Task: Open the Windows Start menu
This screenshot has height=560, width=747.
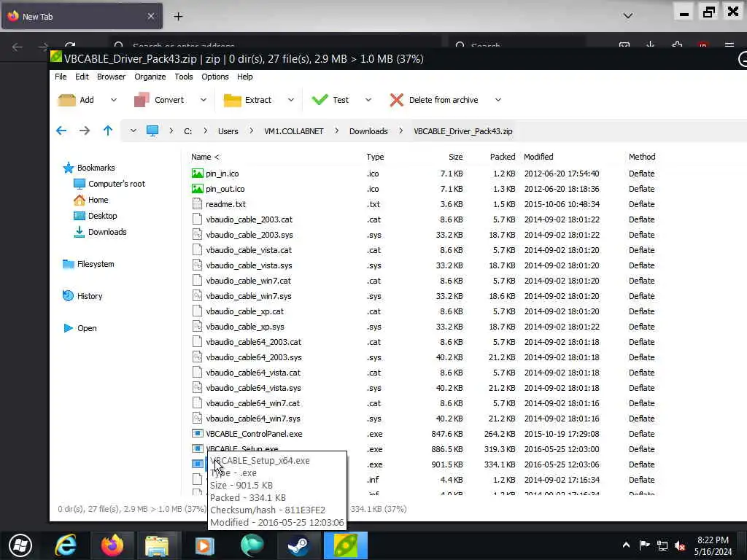Action: coord(20,545)
